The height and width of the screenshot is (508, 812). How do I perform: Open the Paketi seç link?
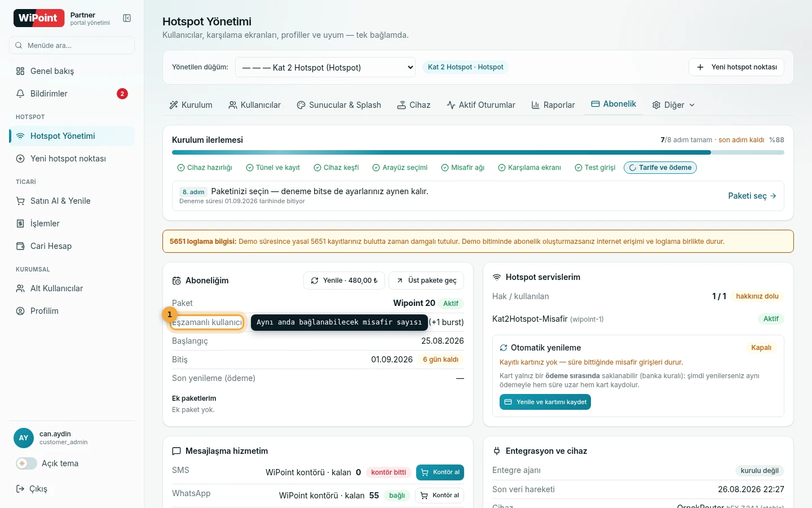(752, 196)
